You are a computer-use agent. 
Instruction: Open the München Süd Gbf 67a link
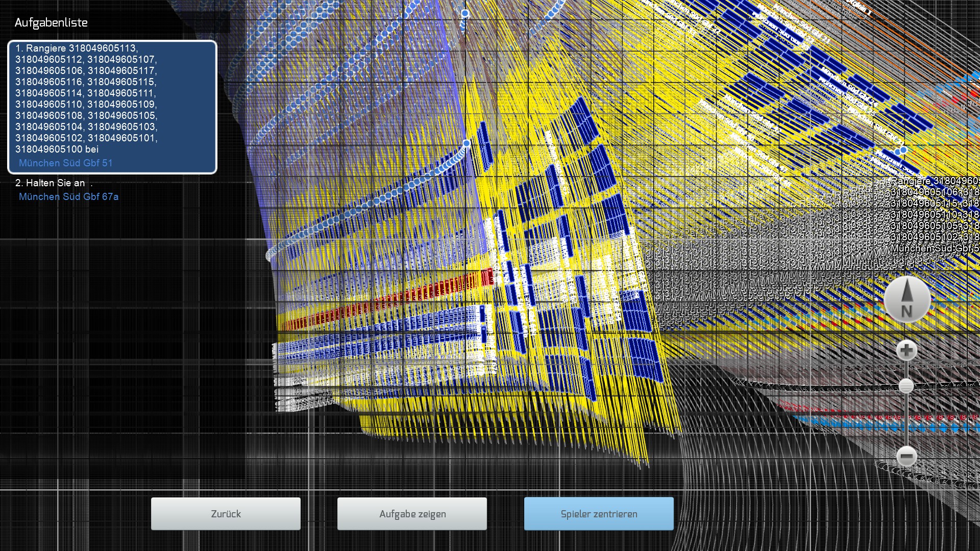[x=69, y=197]
